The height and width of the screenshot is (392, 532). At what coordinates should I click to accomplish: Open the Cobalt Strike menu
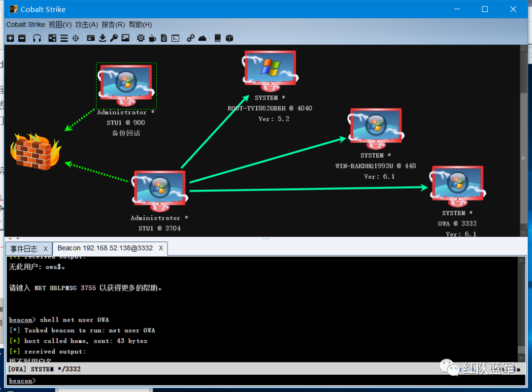point(26,25)
